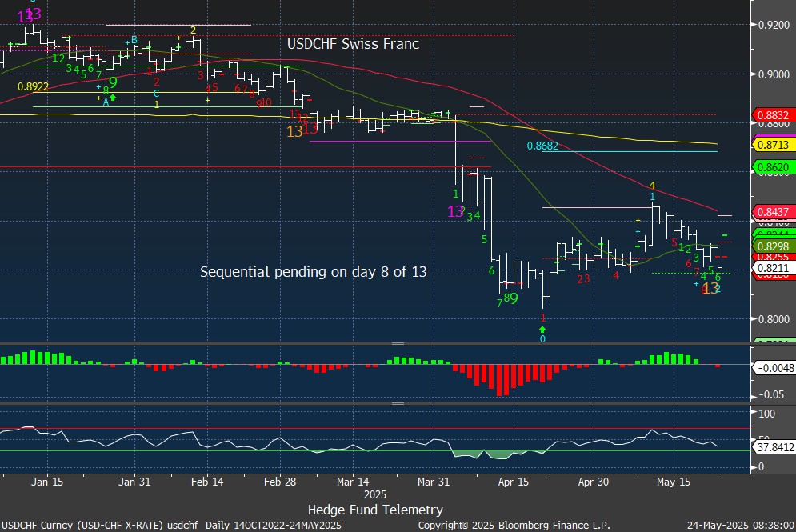Image resolution: width=796 pixels, height=532 pixels.
Task: Click the green up arrow above cyan 0
Action: (542, 329)
